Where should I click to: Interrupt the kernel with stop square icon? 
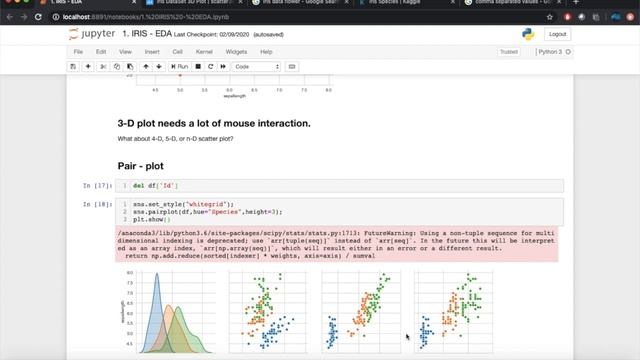click(198, 67)
